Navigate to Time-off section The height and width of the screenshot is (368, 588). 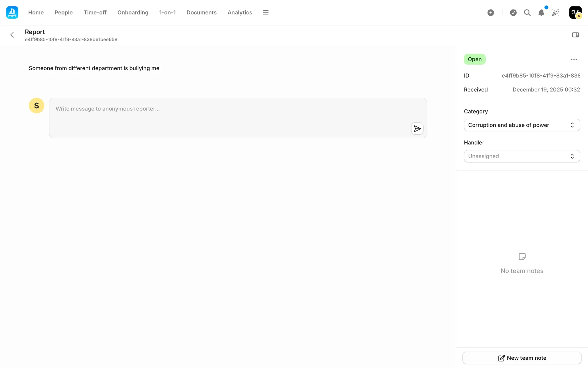95,13
